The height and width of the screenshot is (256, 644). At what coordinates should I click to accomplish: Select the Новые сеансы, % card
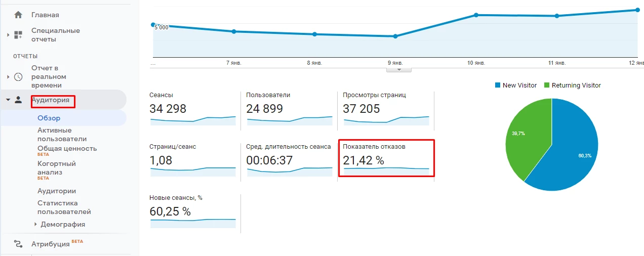(193, 212)
